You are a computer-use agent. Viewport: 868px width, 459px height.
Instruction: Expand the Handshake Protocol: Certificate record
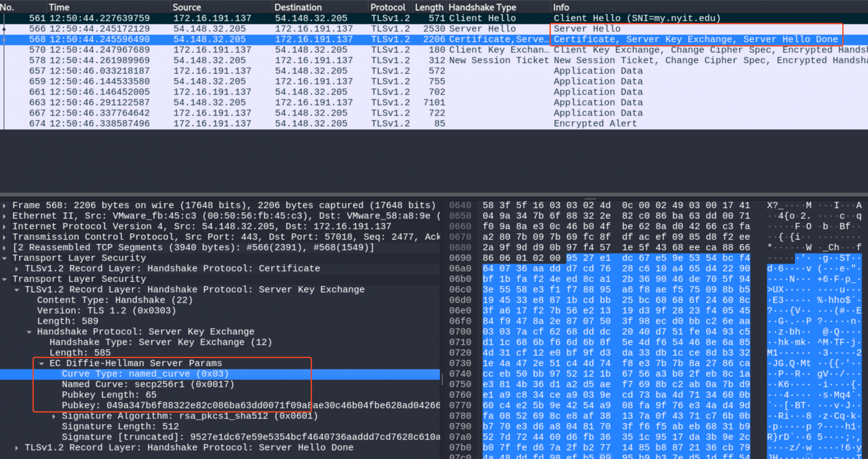pyautogui.click(x=17, y=268)
